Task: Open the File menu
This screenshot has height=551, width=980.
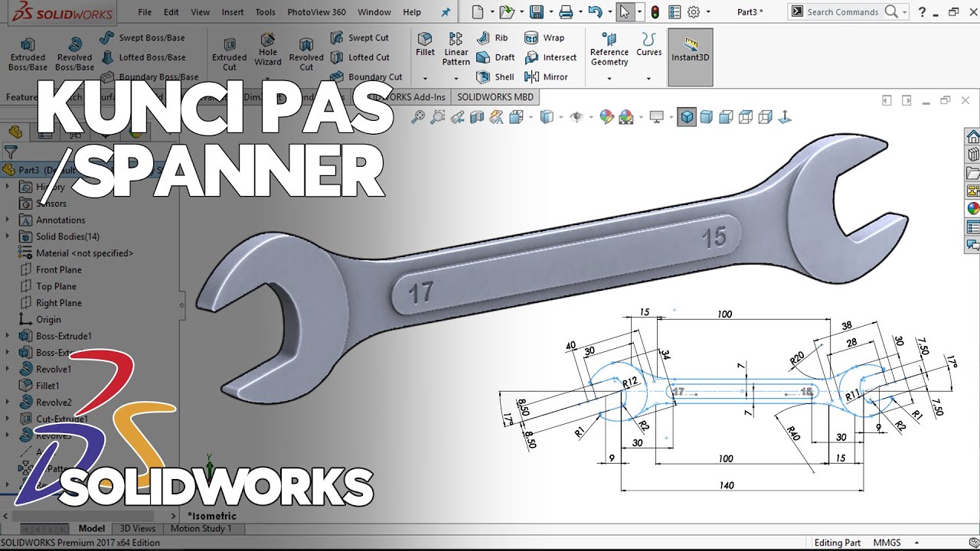Action: pyautogui.click(x=145, y=12)
